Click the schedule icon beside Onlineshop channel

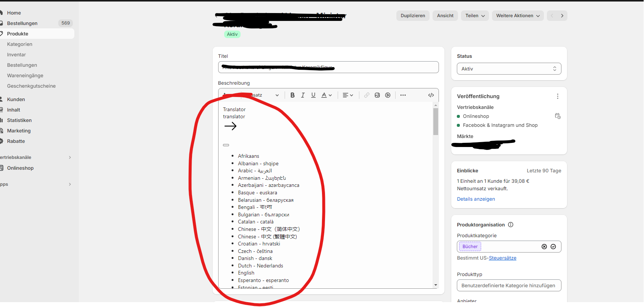[x=558, y=116]
